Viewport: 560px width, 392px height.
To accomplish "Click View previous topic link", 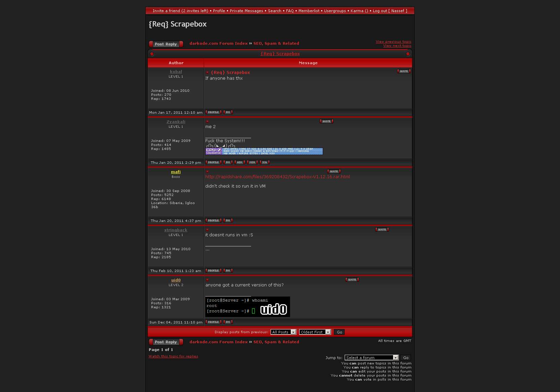I will [393, 42].
